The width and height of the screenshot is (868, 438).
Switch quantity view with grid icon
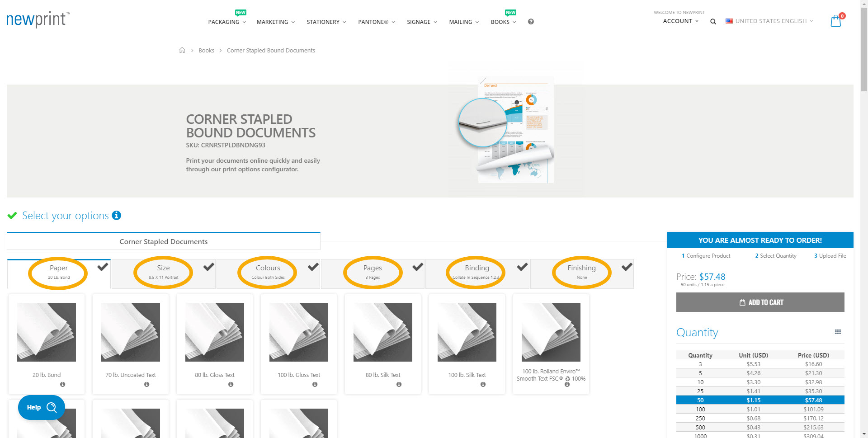tap(838, 332)
